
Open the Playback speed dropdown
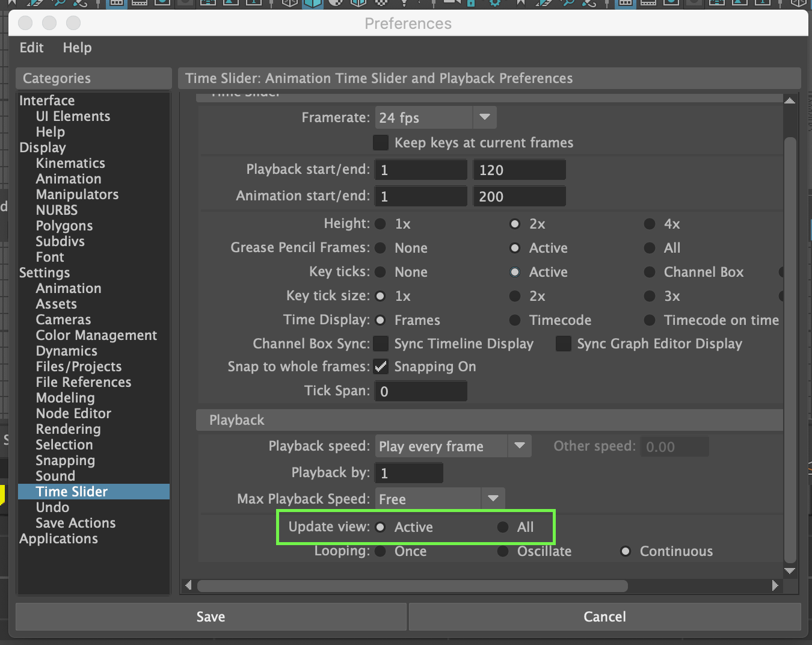coord(519,446)
